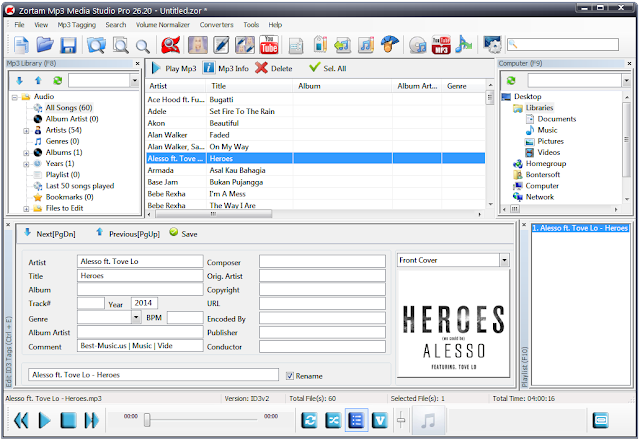Select the Adele row in song list
Viewport: 640px width, 440px height.
click(x=316, y=111)
